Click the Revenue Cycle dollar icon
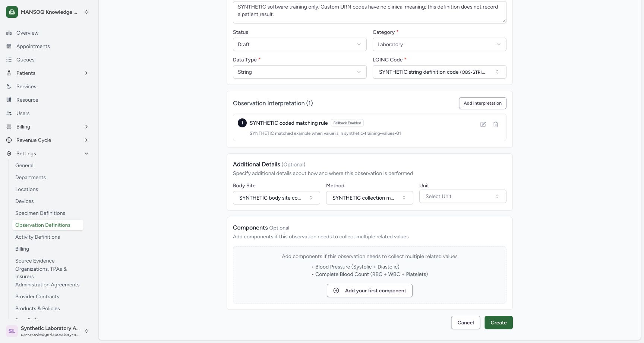 click(x=9, y=140)
